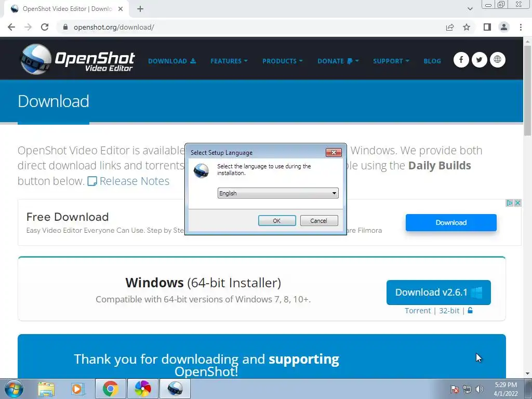Viewport: 532px width, 399px height.
Task: Close the OpenShot Video Editor tab
Action: pos(121,9)
